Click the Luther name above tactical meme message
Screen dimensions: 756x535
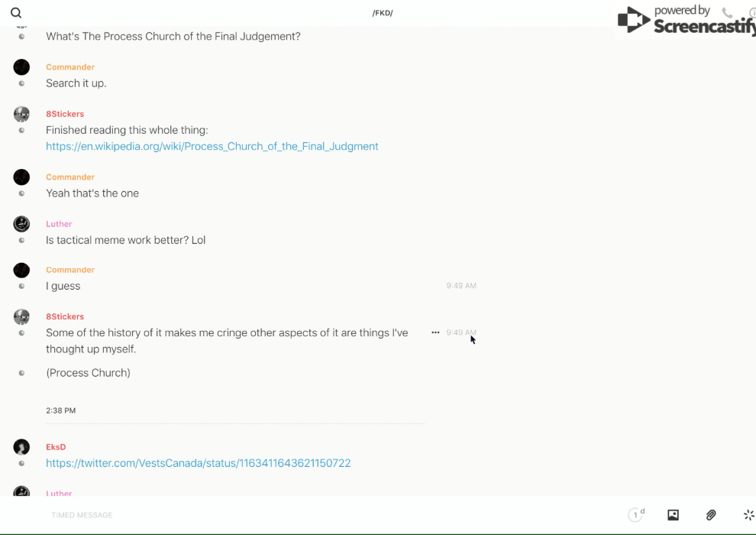point(59,224)
